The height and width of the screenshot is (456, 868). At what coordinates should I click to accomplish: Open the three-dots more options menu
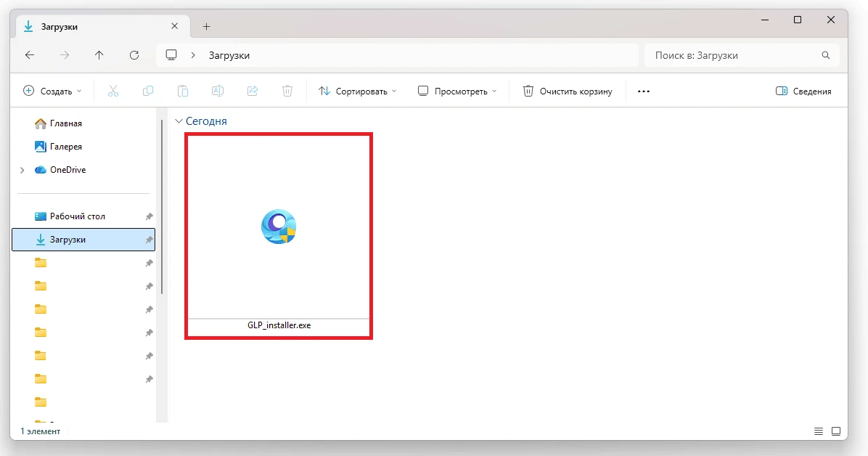pyautogui.click(x=643, y=91)
